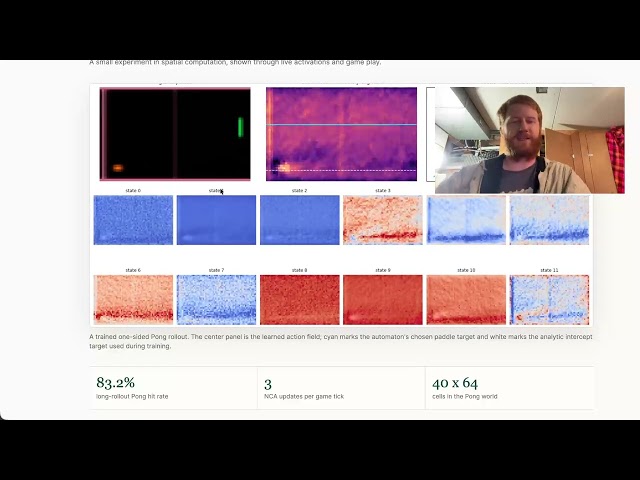Click the cyan target line in action field
The height and width of the screenshot is (480, 640).
[x=341, y=124]
